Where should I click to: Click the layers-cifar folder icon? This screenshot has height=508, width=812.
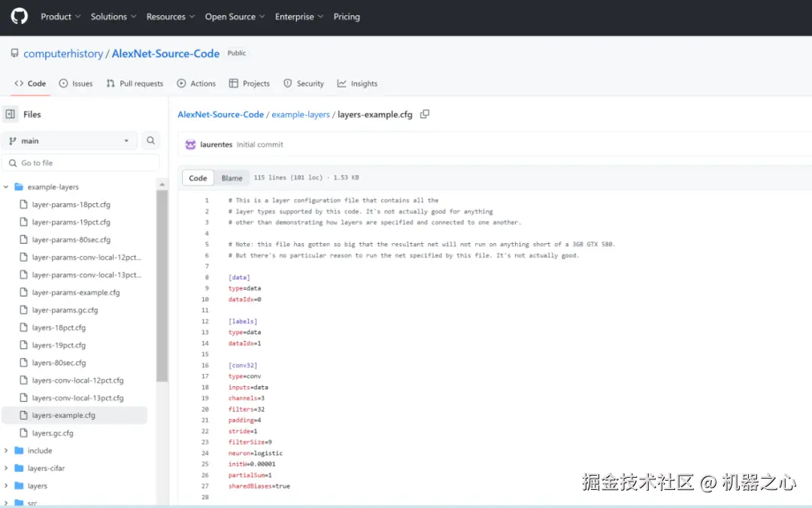pyautogui.click(x=19, y=468)
